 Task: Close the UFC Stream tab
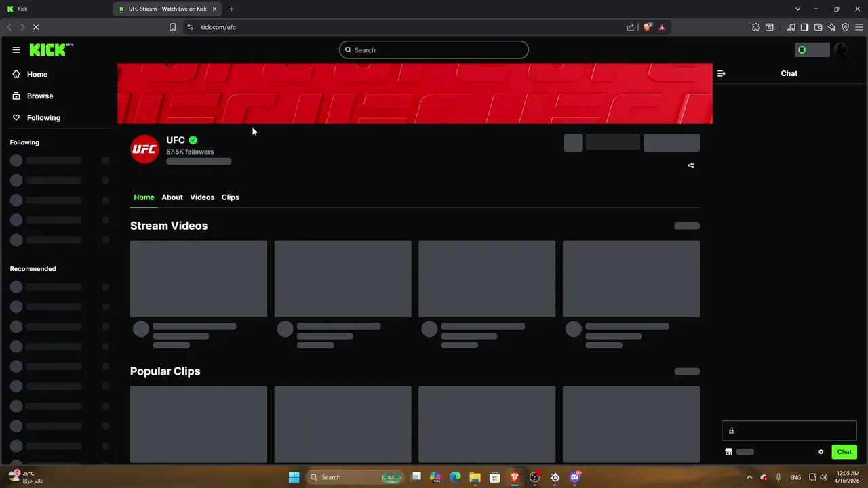215,9
